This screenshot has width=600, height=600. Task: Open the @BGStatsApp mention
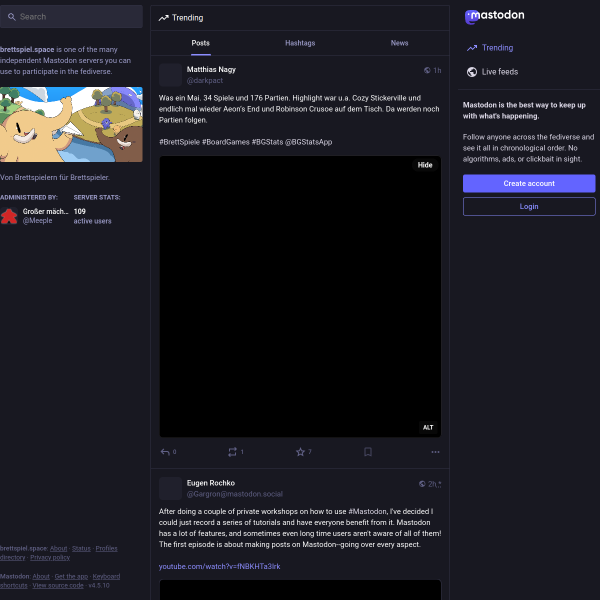[x=308, y=142]
